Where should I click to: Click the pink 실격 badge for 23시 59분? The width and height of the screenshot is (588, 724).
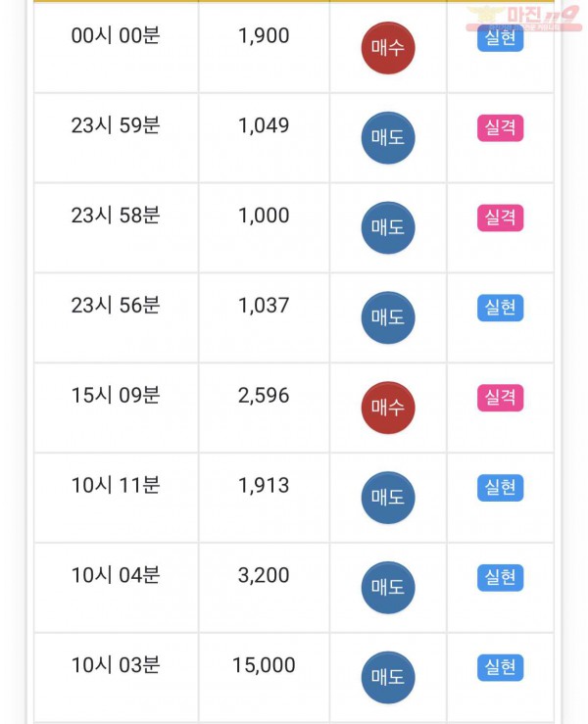point(500,128)
